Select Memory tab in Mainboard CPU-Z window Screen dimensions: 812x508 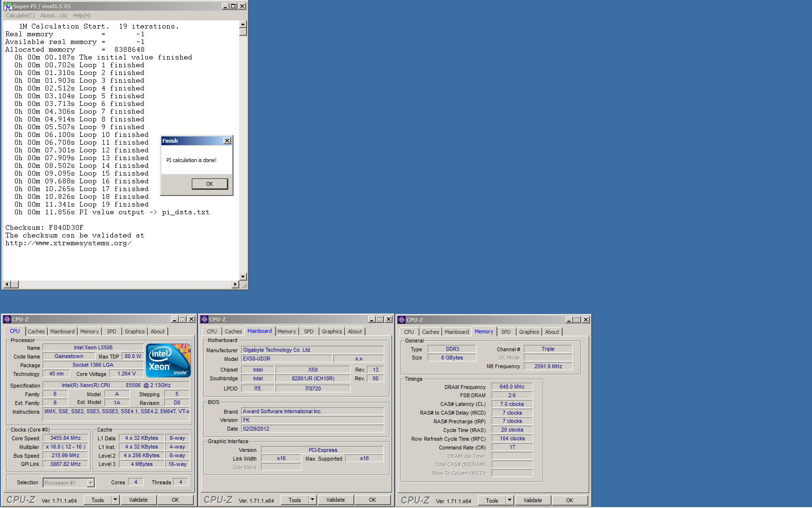coord(287,331)
